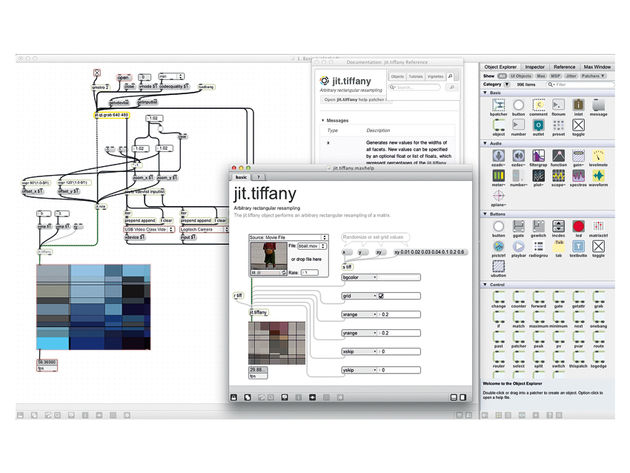The image size is (630, 473).
Task: Choose the function object icon
Action: (558, 156)
